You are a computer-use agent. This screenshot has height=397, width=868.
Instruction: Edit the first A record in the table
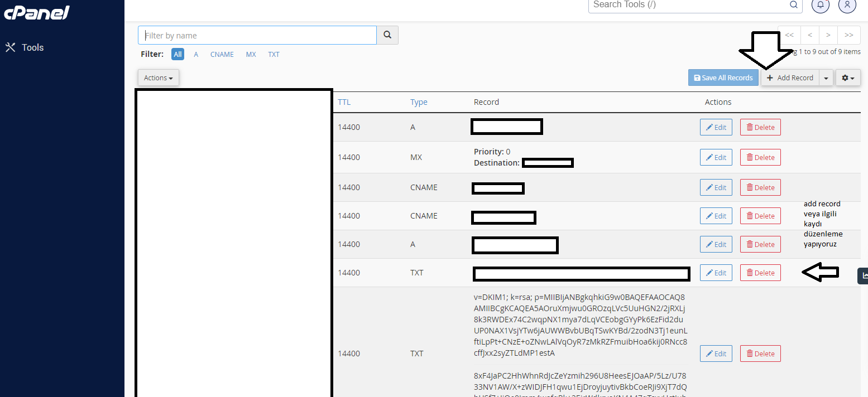[716, 127]
